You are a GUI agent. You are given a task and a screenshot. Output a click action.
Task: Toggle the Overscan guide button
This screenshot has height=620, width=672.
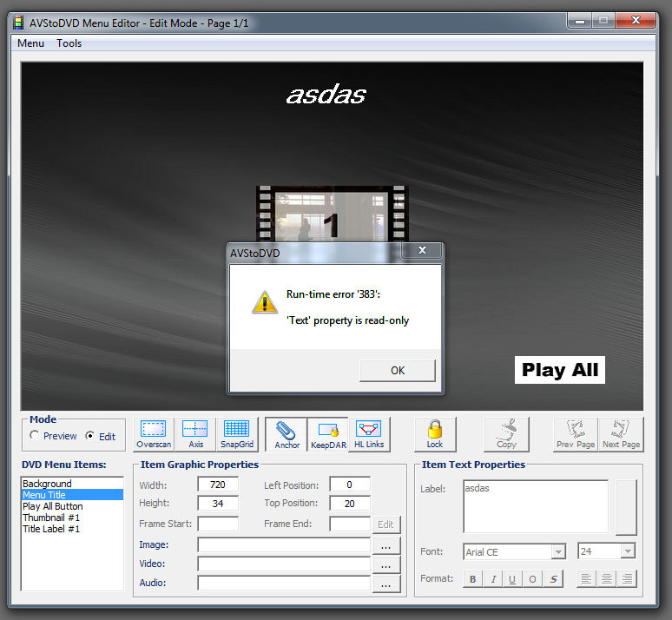tap(154, 434)
